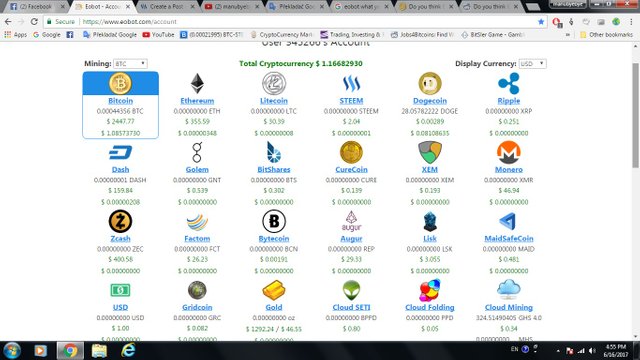The height and width of the screenshot is (360, 640).
Task: Click the Lisk icon
Action: [x=430, y=222]
